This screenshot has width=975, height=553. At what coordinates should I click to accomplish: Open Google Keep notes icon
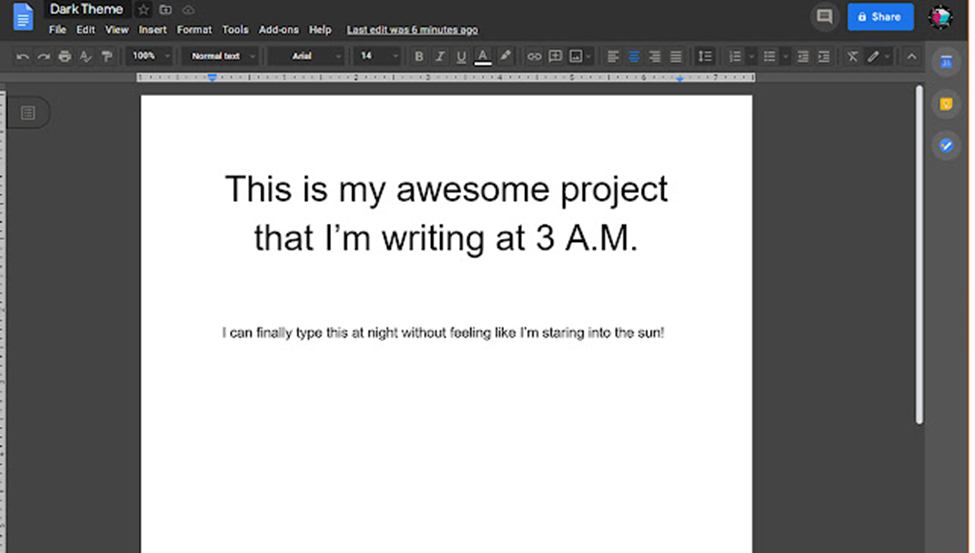[946, 104]
